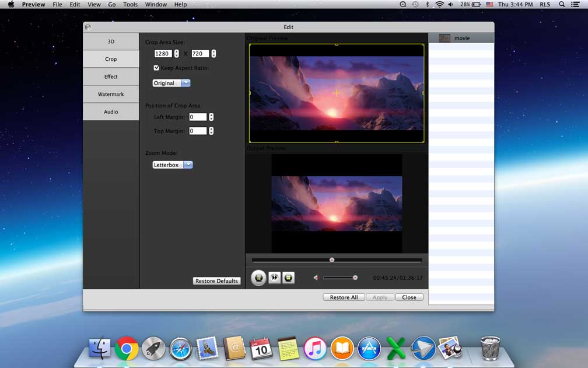Click the Restore Defaults button
588x368 pixels.
point(217,281)
